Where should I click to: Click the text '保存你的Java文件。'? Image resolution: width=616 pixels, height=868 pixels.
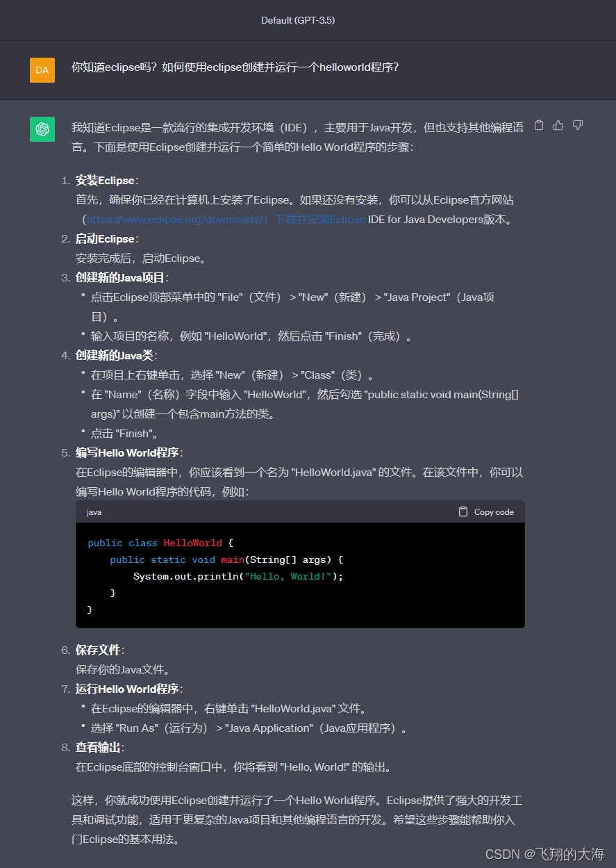[123, 670]
